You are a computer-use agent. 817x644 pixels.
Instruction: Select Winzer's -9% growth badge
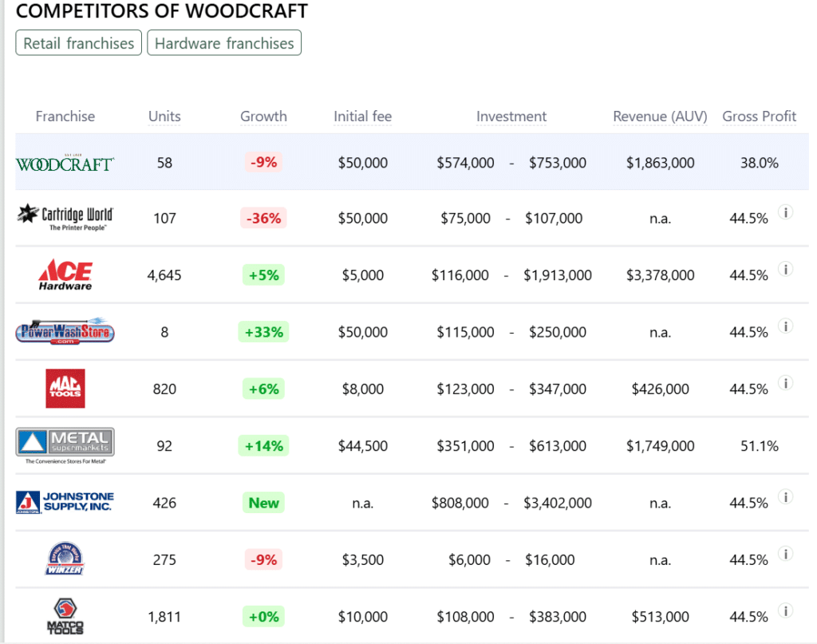point(263,559)
